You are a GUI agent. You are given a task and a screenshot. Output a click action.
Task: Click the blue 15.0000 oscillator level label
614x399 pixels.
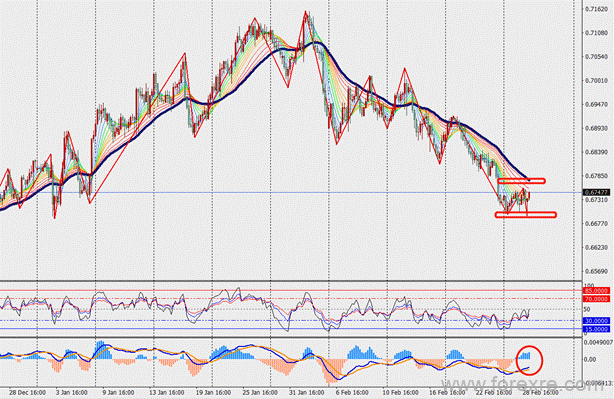(596, 329)
